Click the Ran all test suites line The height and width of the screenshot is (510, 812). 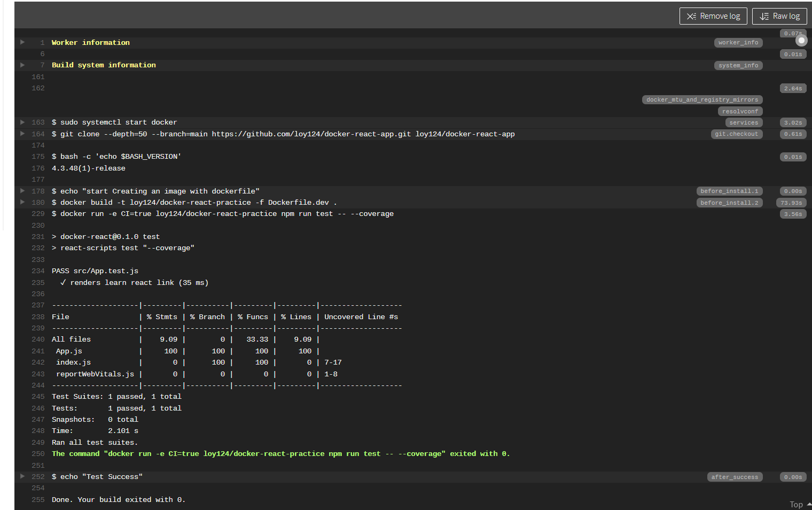coord(95,443)
